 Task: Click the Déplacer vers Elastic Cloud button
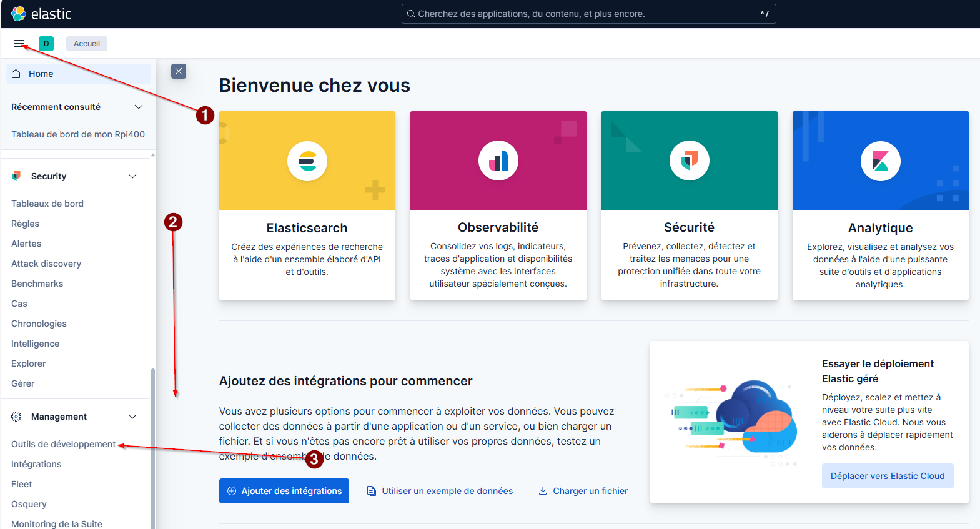pyautogui.click(x=888, y=476)
